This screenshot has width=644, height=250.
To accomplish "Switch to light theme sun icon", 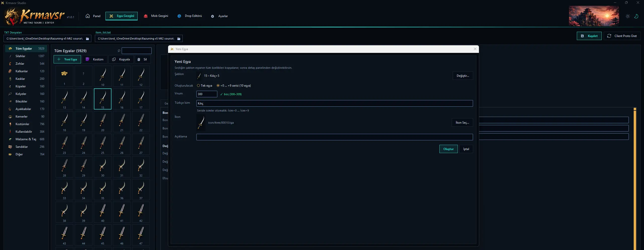I will (x=628, y=16).
